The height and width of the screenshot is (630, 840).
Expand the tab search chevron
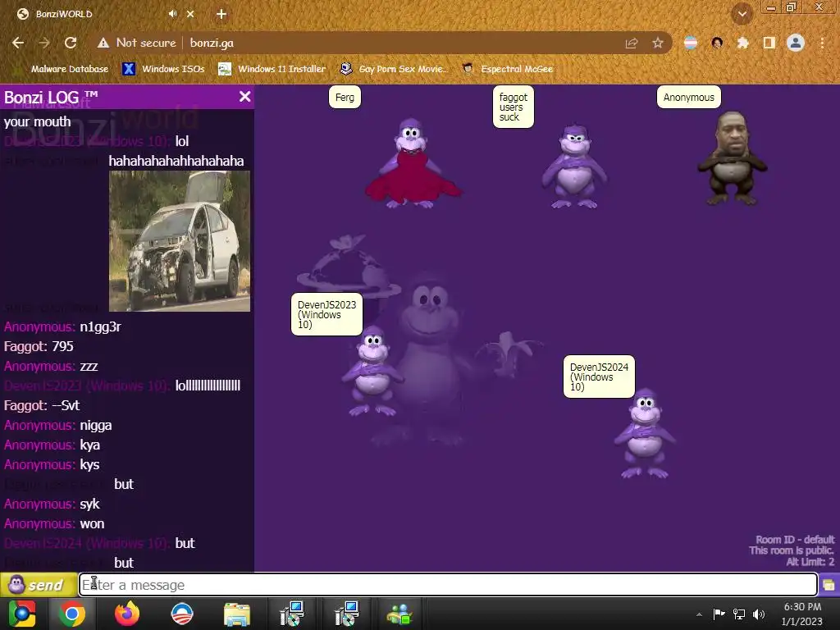(742, 14)
